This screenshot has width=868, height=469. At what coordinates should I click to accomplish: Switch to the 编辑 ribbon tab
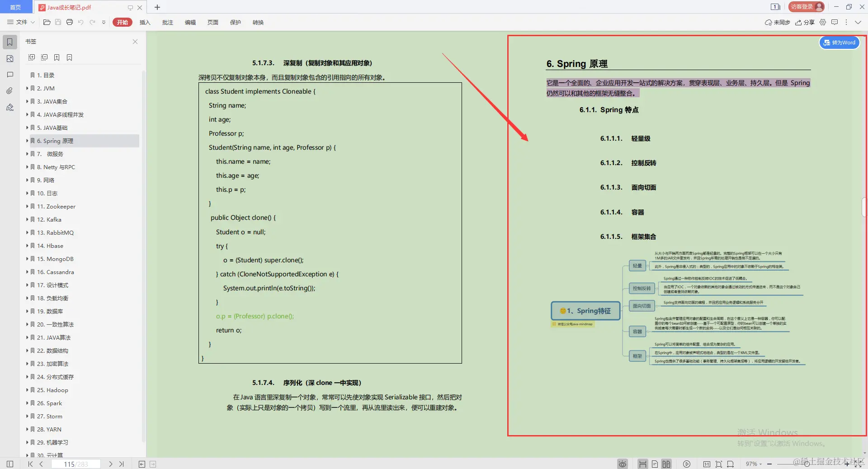190,22
